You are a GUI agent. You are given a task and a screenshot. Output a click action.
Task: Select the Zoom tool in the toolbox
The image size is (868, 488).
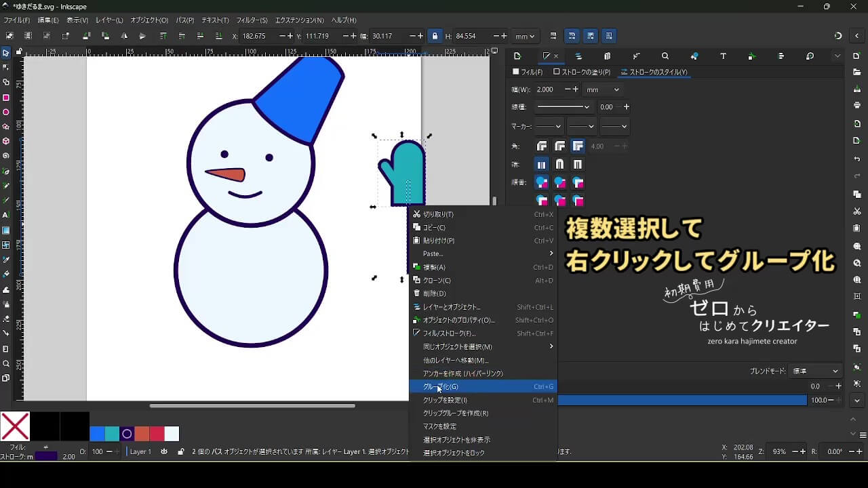coord(6,364)
